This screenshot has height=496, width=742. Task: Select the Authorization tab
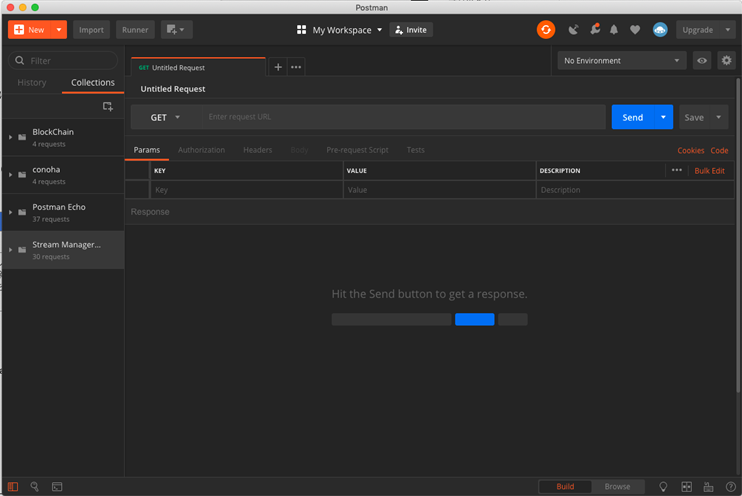[202, 150]
